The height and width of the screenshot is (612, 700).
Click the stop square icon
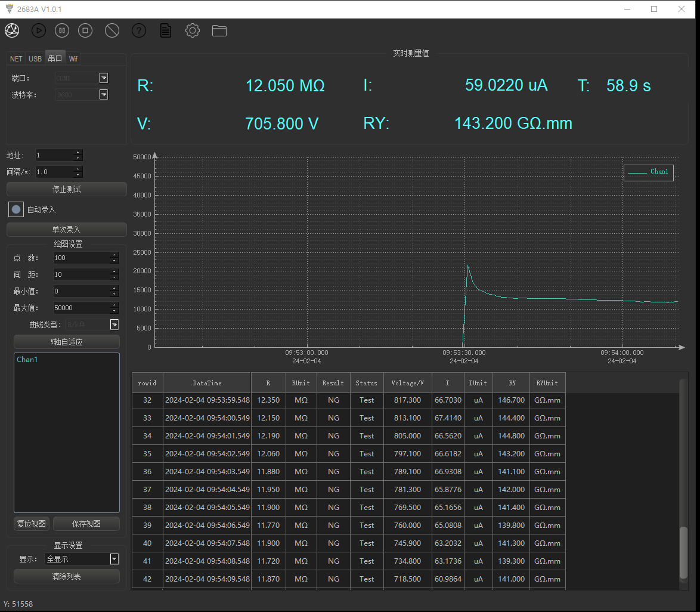coord(85,30)
